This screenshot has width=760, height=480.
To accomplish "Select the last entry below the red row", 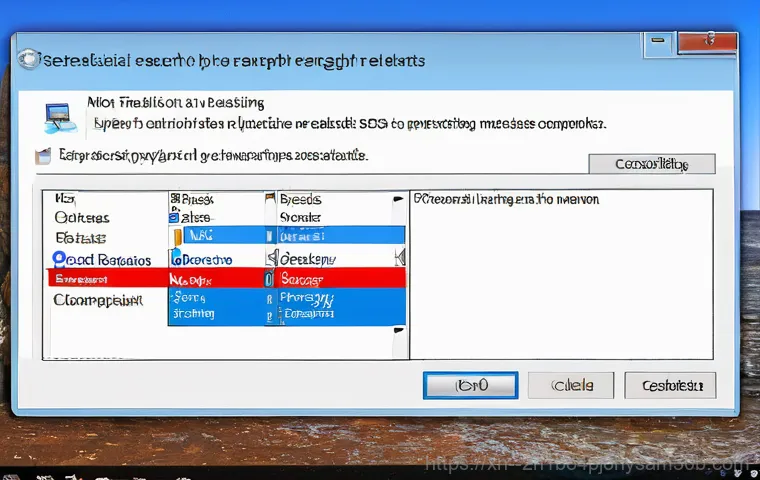I will (96, 299).
